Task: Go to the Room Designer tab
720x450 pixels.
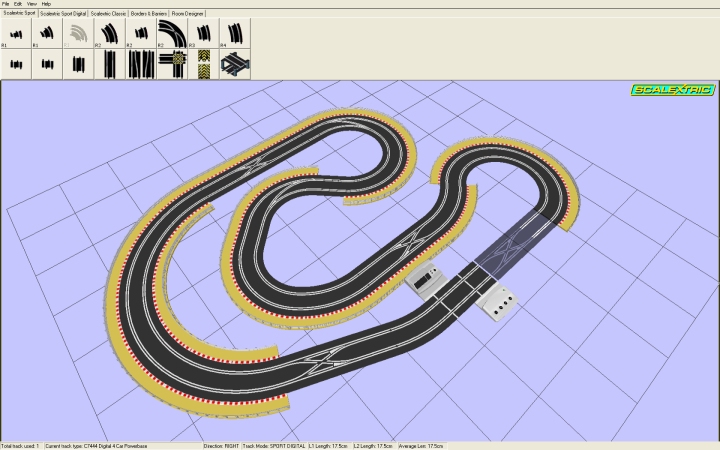Action: 190,14
